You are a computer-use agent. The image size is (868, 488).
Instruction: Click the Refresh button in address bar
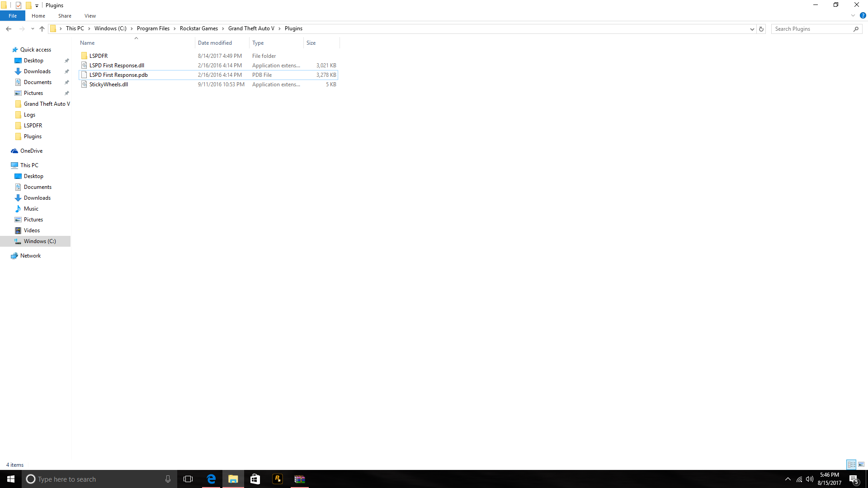pos(761,29)
